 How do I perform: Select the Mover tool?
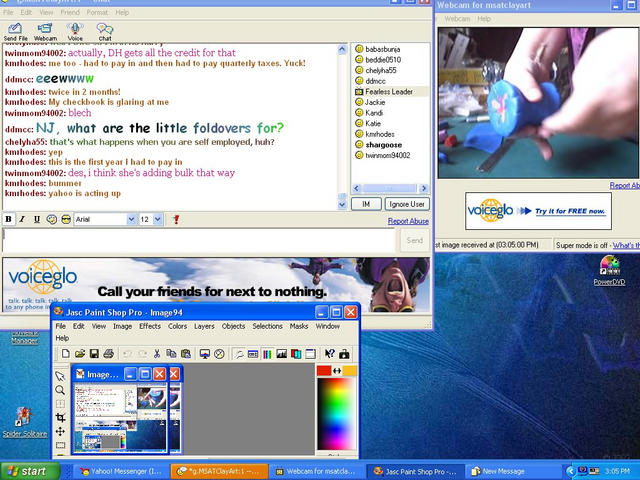pos(60,431)
